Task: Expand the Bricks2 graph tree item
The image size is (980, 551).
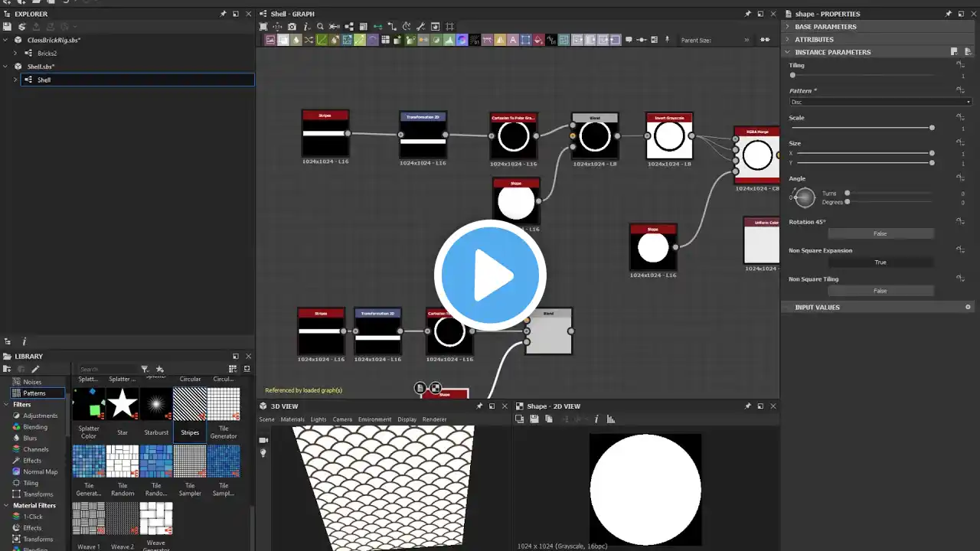Action: pos(15,54)
